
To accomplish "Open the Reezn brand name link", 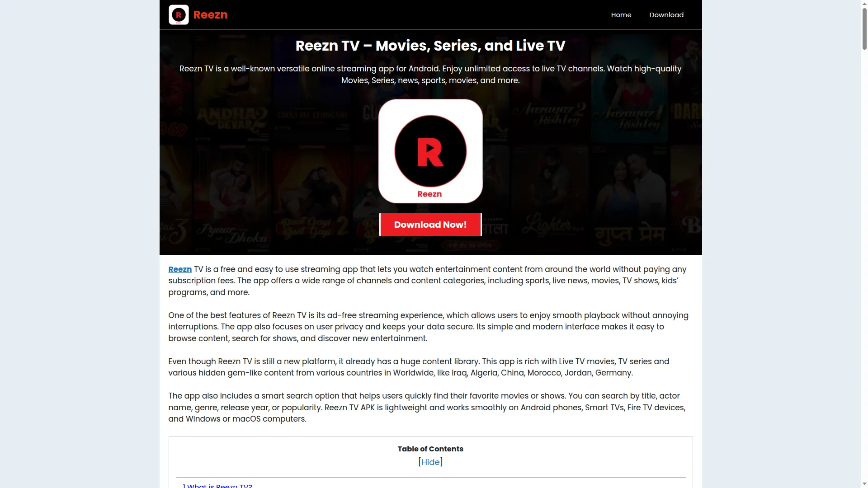I will pos(210,15).
